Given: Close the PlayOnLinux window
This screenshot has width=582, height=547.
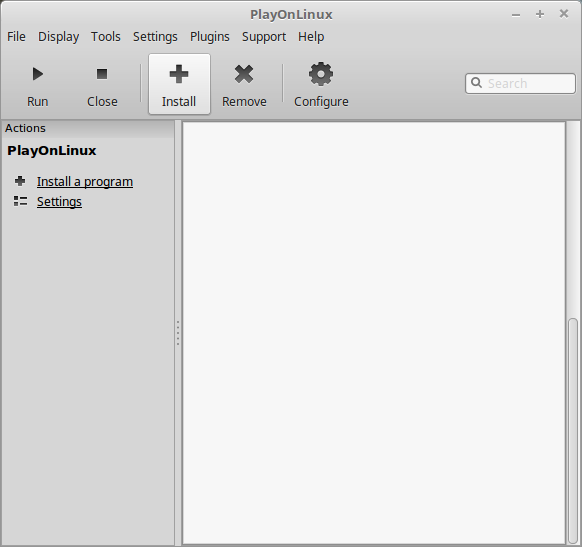Looking at the screenshot, I should pyautogui.click(x=564, y=14).
